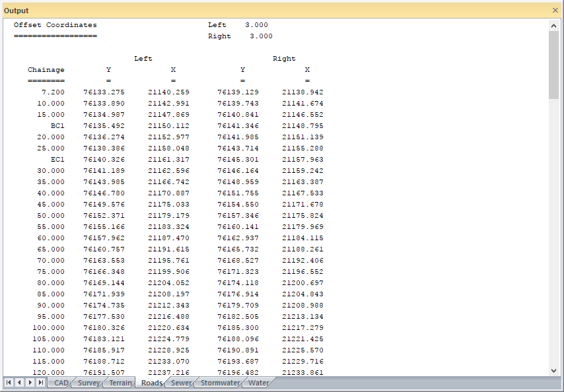Click the empty scrollbar track below the thumb
This screenshot has height=392, width=564.
[x=554, y=231]
